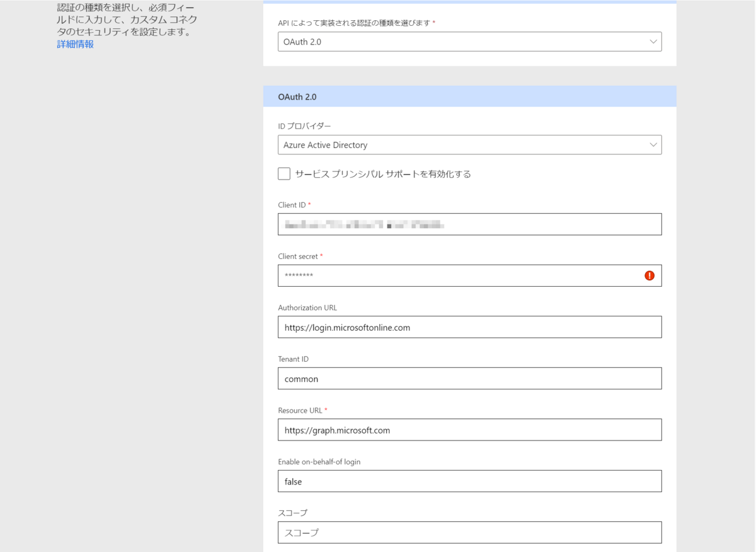Click the Resource URL label
This screenshot has width=756, height=552.
click(x=300, y=410)
